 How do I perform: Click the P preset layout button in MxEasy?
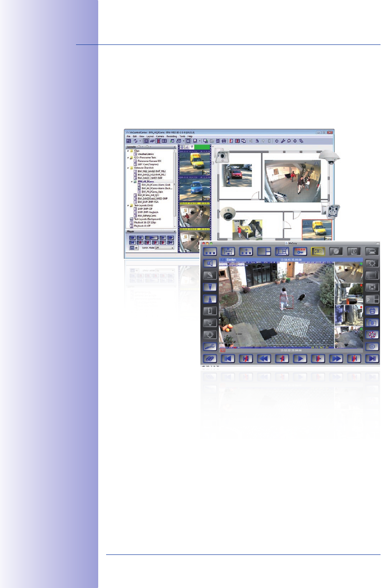(x=372, y=299)
